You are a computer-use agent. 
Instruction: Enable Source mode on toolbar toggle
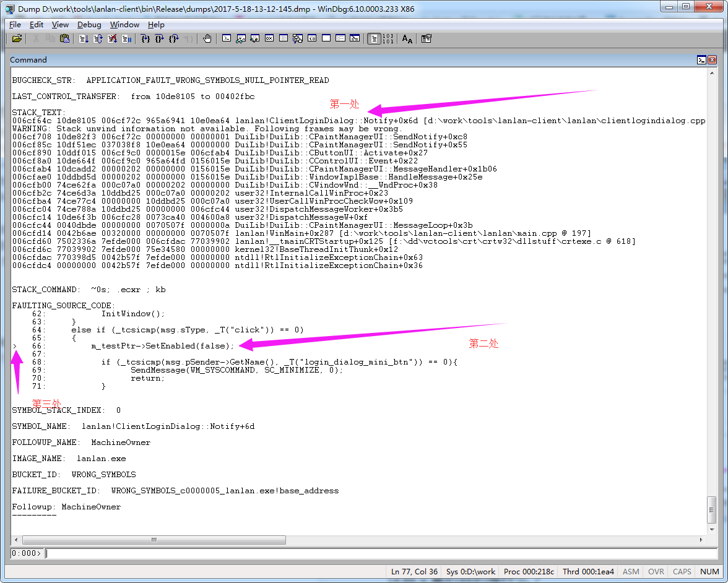[x=374, y=38]
